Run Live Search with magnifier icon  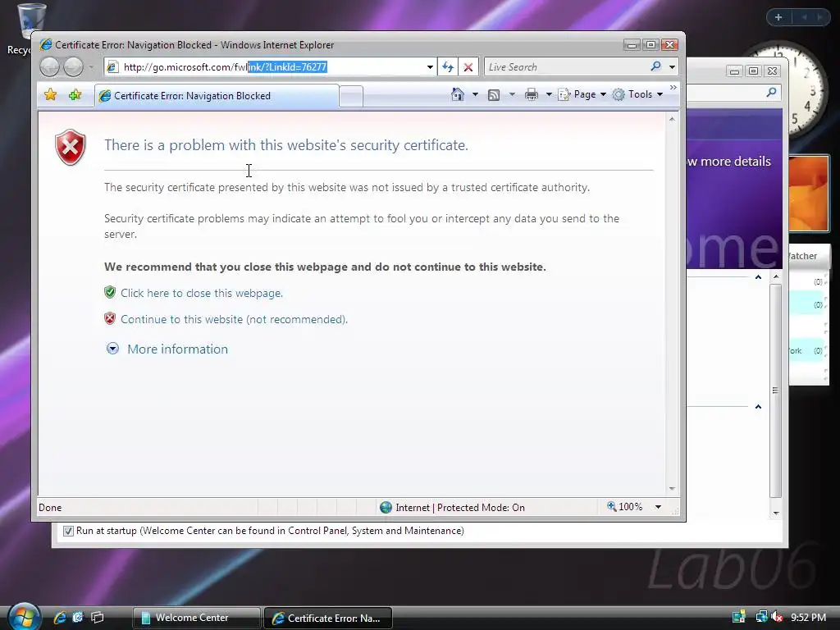655,66
